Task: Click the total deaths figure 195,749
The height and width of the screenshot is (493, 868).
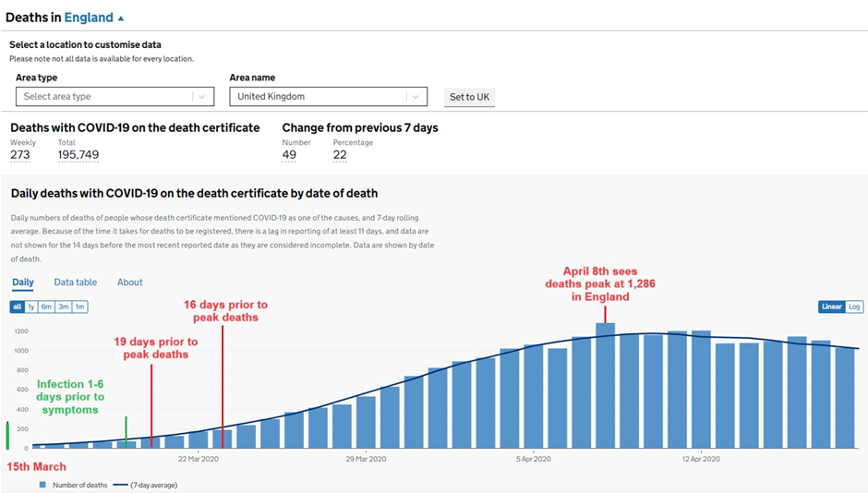Action: 78,155
